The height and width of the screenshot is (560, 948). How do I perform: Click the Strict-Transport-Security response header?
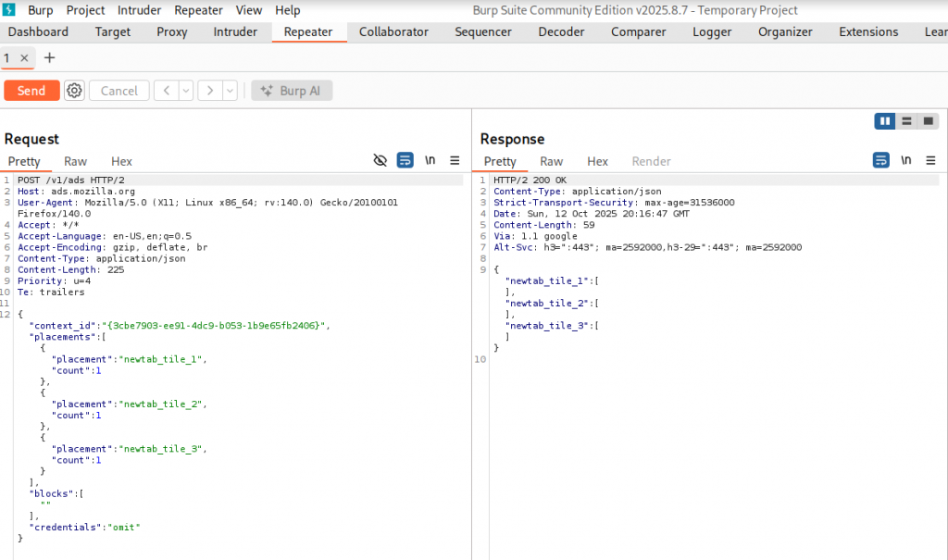(614, 203)
